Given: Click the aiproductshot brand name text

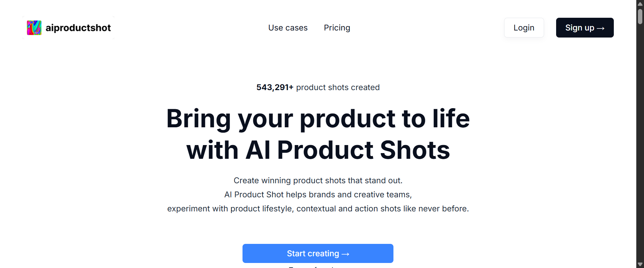Looking at the screenshot, I should coord(78,28).
